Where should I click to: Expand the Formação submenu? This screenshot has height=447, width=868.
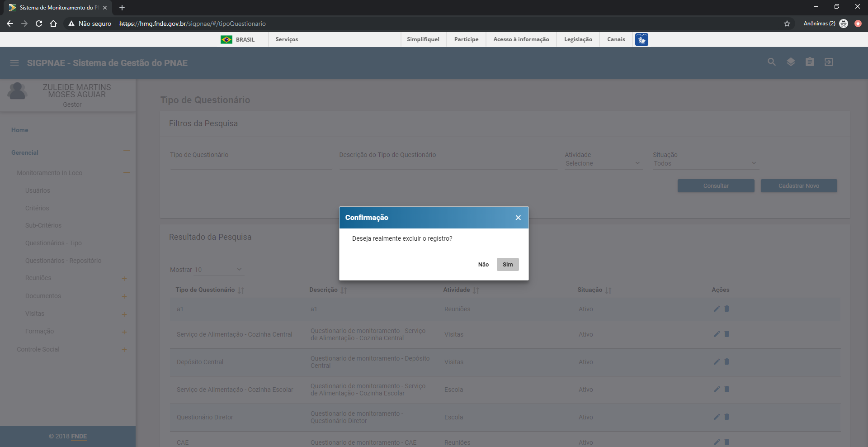coord(124,332)
